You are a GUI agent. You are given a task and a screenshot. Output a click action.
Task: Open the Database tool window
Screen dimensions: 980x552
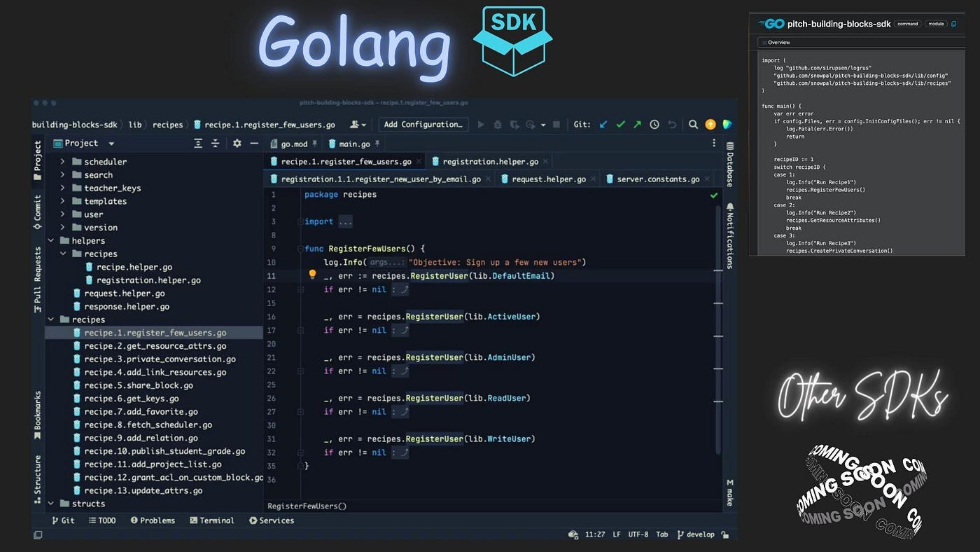pyautogui.click(x=729, y=165)
